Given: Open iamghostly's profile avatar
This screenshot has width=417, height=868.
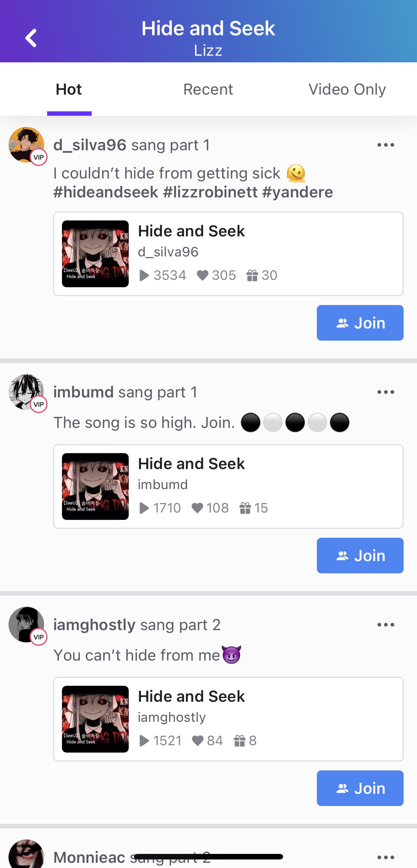Looking at the screenshot, I should click(x=26, y=625).
